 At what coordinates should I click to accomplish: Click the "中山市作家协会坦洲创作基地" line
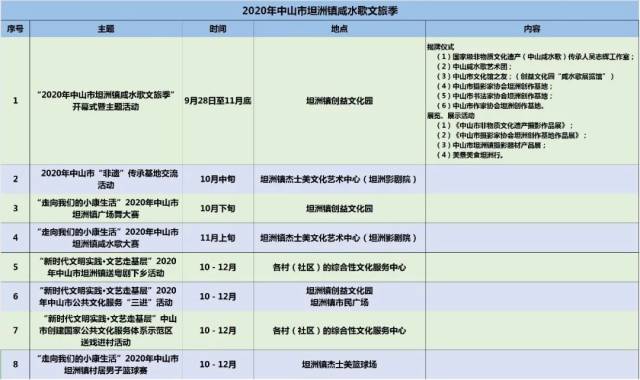click(x=491, y=106)
